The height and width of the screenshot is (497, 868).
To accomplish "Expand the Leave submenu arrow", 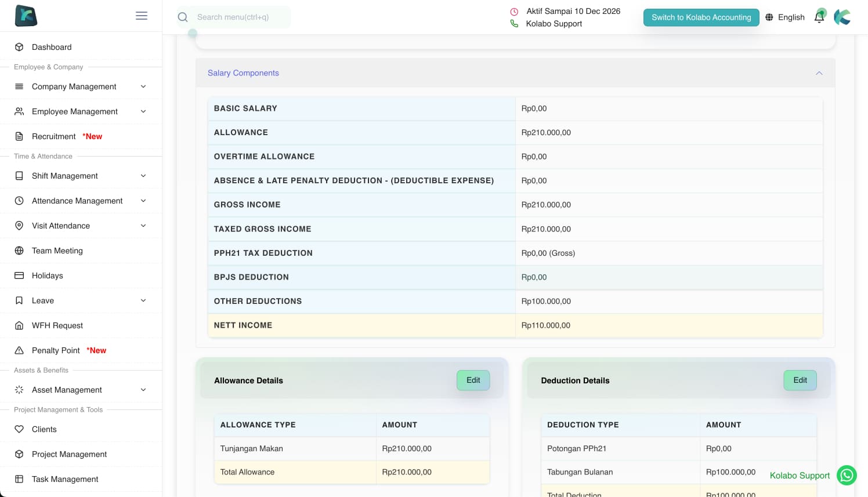I will pos(143,300).
